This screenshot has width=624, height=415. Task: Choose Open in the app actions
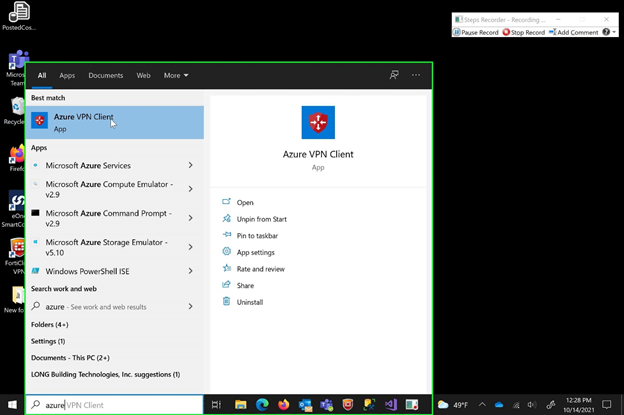tap(245, 203)
